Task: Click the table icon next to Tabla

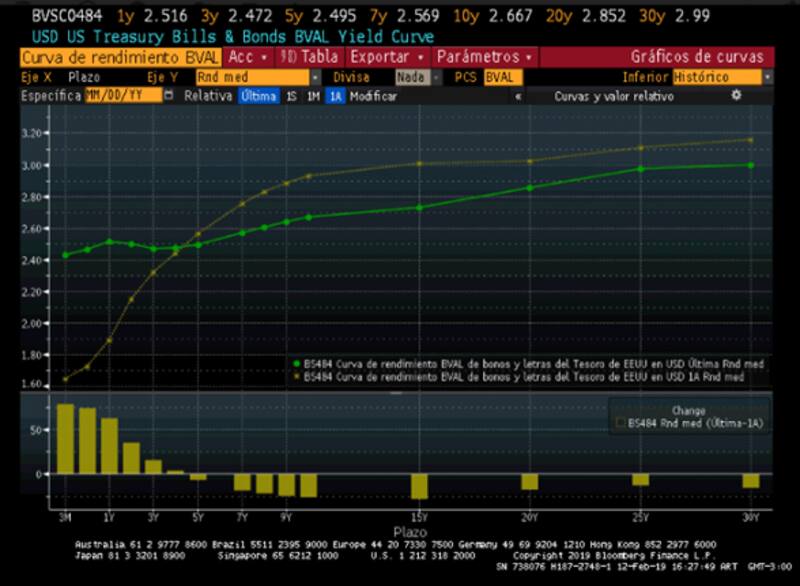Action: (x=287, y=57)
